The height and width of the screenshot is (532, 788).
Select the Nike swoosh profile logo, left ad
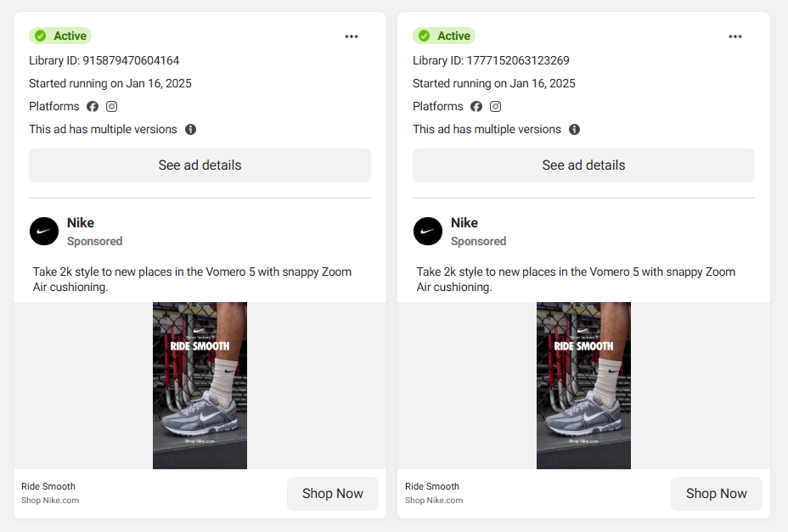[44, 231]
